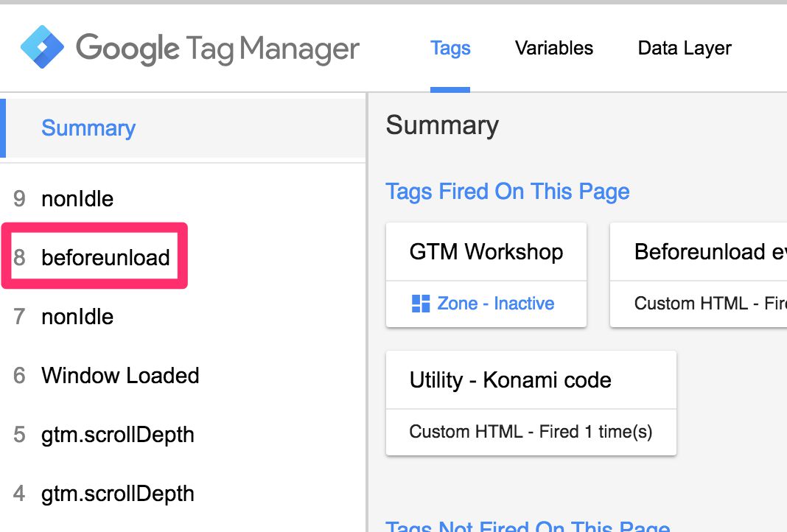This screenshot has height=532, width=787.
Task: Click the Tags Not Fired On This Page heading
Action: [x=528, y=525]
